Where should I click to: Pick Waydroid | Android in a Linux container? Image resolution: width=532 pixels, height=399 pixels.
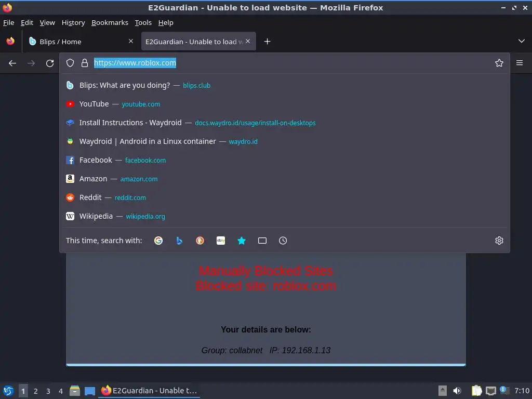(x=284, y=141)
